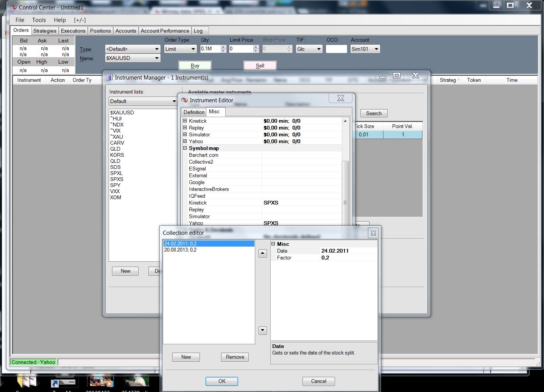The width and height of the screenshot is (544, 392).
Task: Remove the selected stock split entry
Action: (235, 357)
